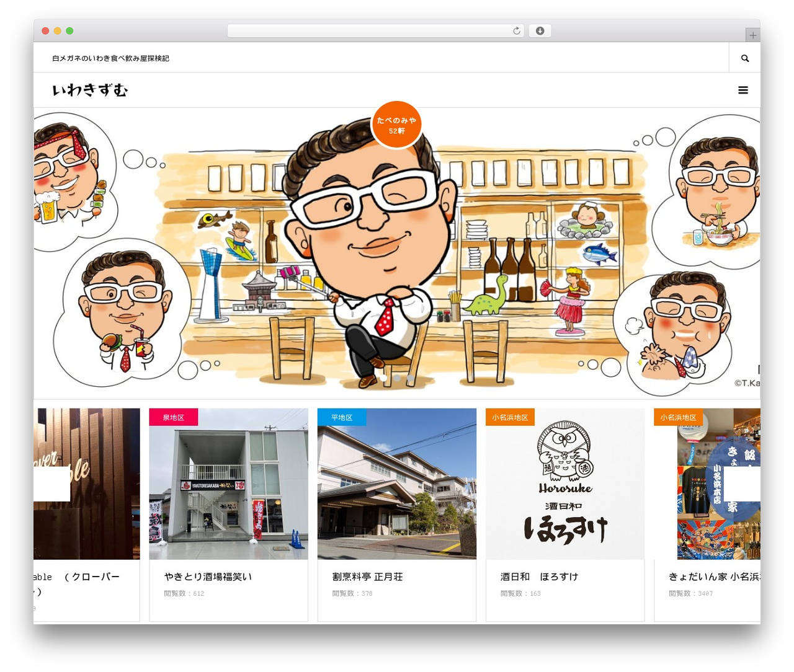Show previous cards with left carousel arrow
The image size is (794, 672).
point(51,484)
